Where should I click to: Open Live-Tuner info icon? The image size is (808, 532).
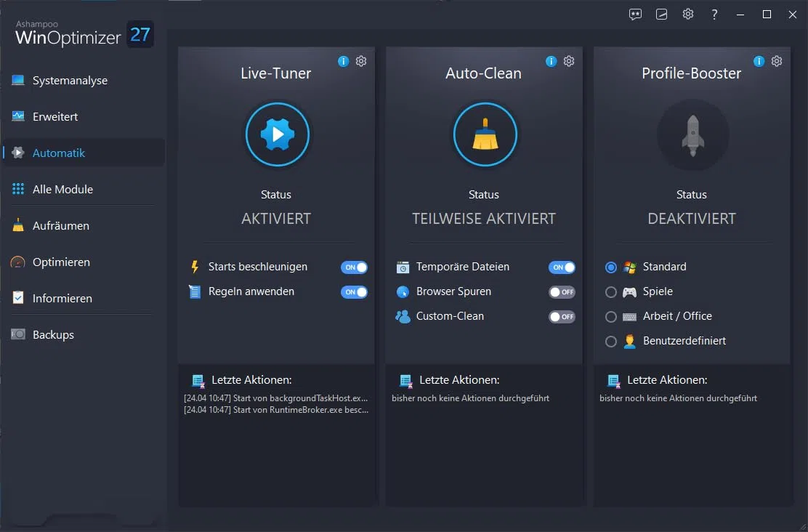pos(343,61)
